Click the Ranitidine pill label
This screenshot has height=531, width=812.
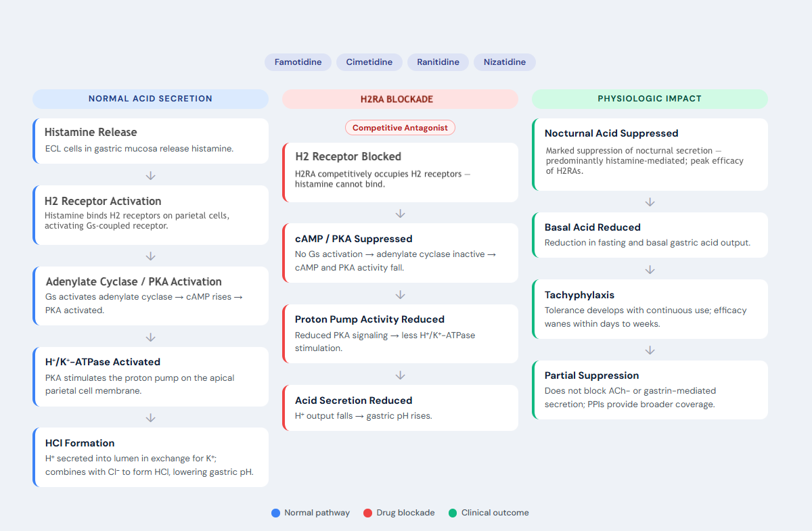tap(438, 62)
